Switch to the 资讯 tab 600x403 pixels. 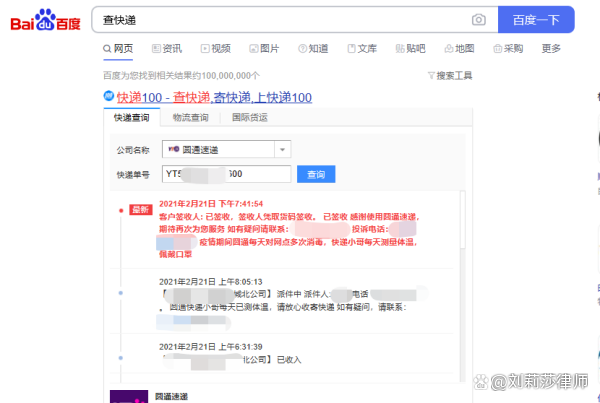[x=167, y=49]
